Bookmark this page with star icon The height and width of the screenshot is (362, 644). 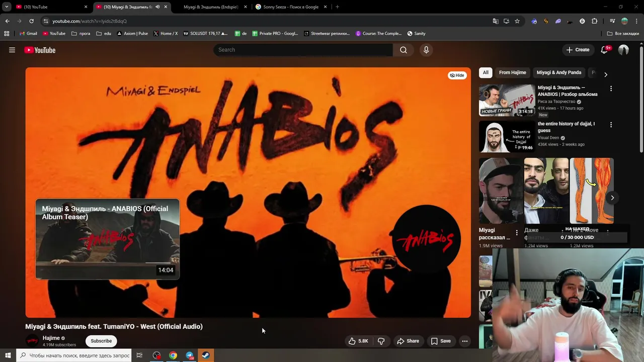click(517, 21)
